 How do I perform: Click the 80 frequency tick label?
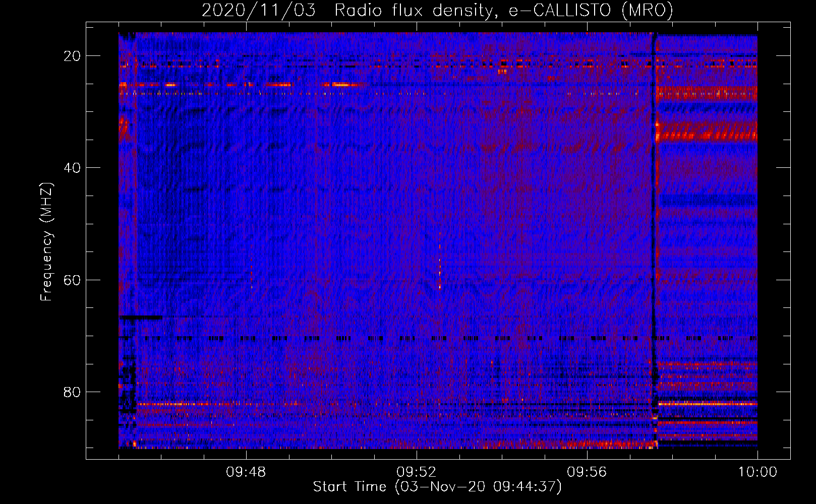[x=73, y=392]
